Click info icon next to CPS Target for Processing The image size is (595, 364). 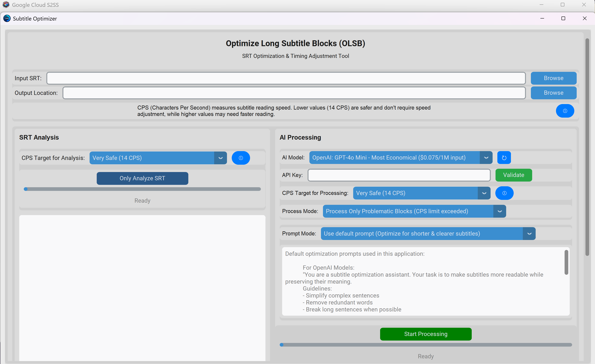[x=504, y=193]
